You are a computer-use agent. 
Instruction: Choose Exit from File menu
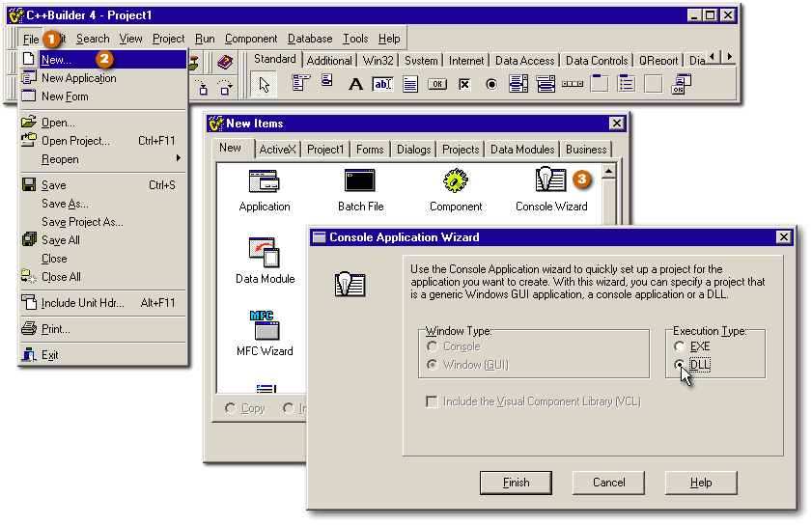coord(103,355)
